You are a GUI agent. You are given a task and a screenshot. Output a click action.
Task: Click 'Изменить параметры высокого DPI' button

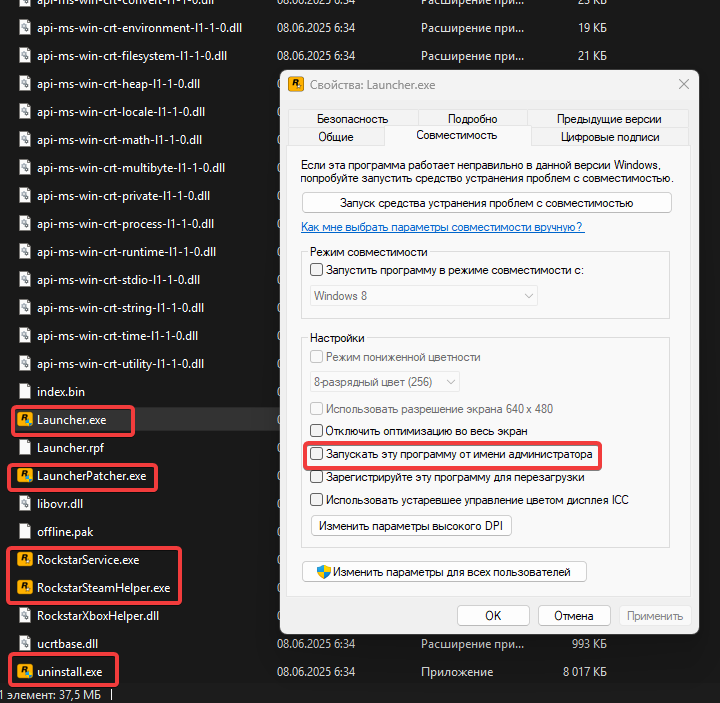pyautogui.click(x=411, y=525)
